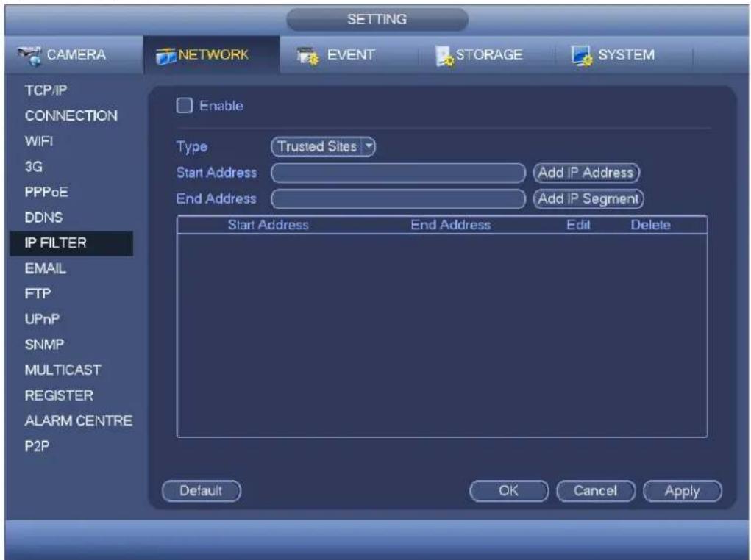
Task: Switch to the CAMERA tab label
Action: point(76,54)
